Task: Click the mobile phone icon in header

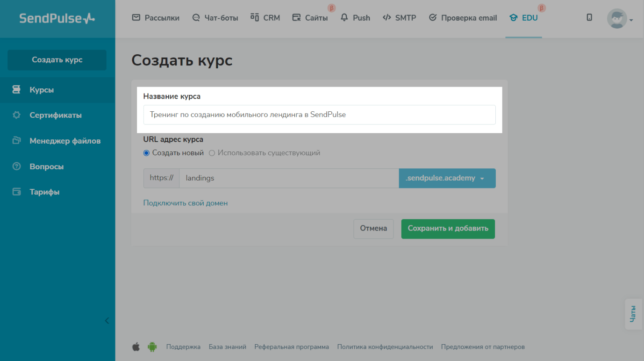Action: click(589, 17)
